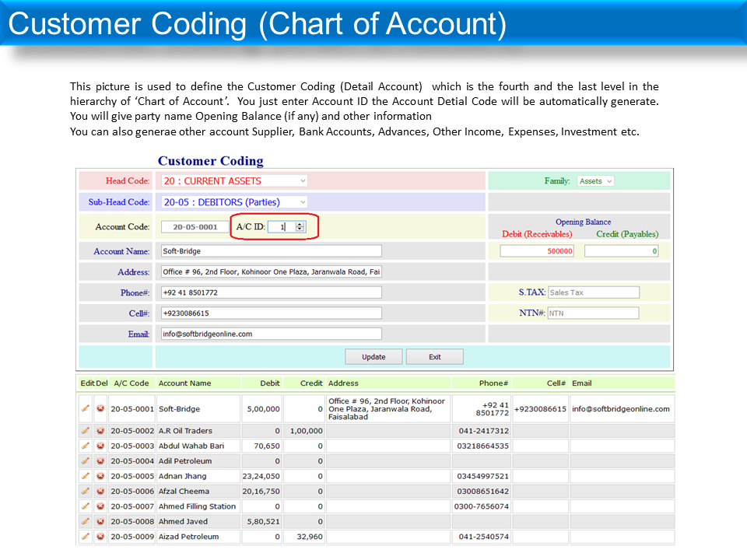Click delete icon for Soft-Bridge row

pyautogui.click(x=100, y=408)
